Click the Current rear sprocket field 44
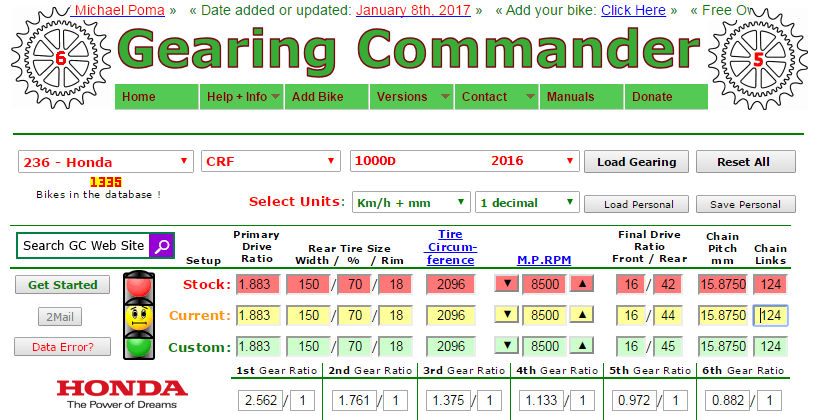Viewport: 820px width, 420px height. click(667, 316)
